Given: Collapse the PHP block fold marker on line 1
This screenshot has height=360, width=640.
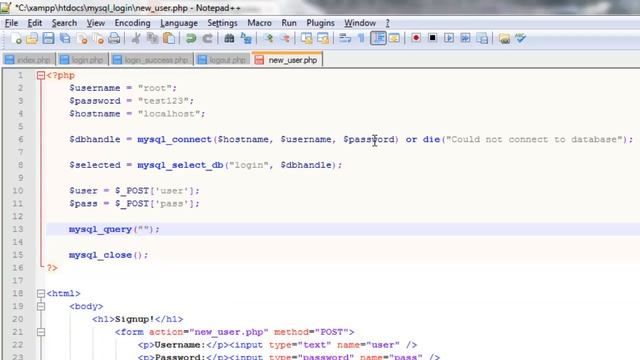Looking at the screenshot, I should click(40, 76).
